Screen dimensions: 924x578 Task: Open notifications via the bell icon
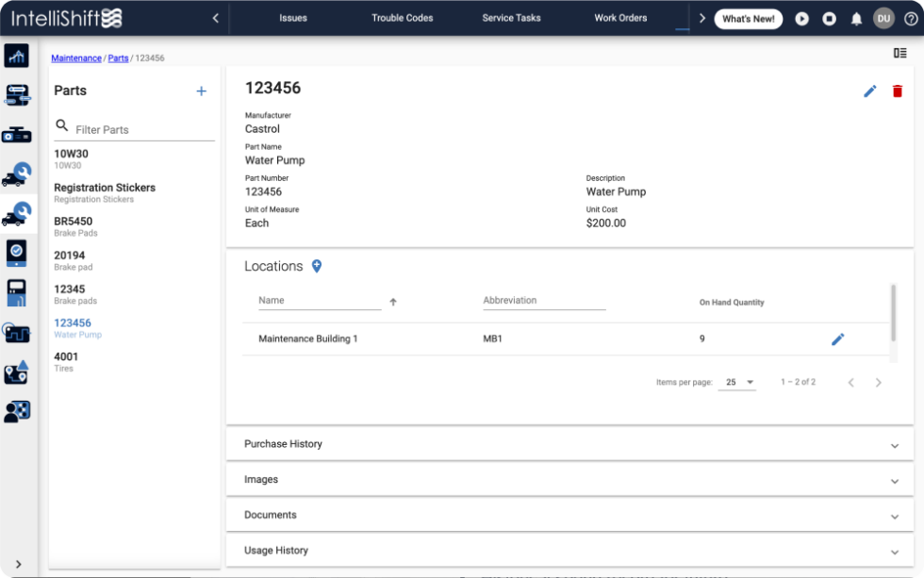856,18
